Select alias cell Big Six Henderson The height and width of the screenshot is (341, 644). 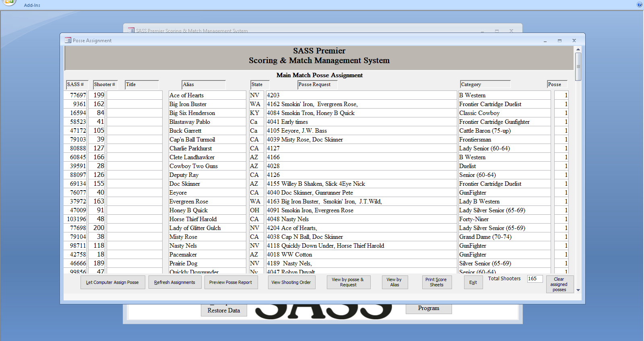(207, 113)
